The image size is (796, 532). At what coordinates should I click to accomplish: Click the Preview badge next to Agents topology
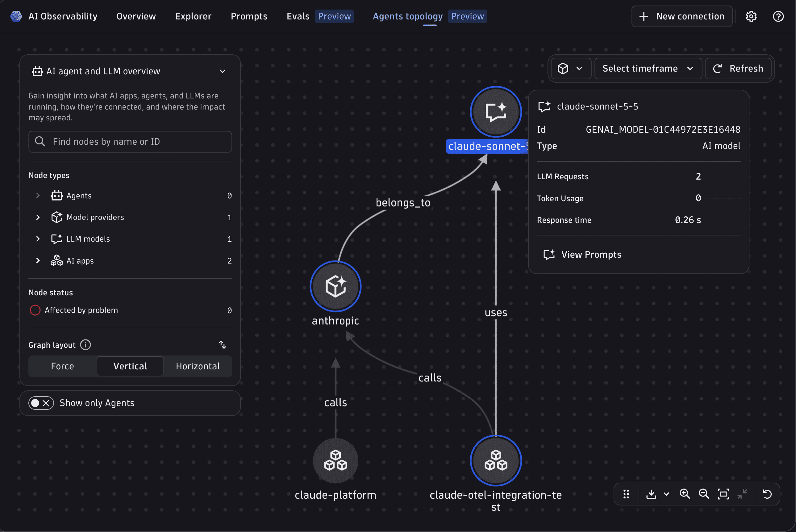tap(467, 16)
